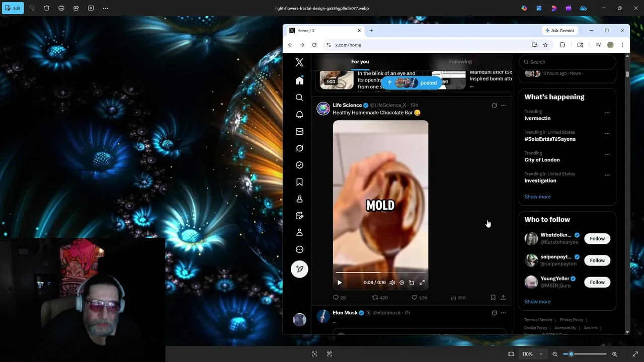Switch to the Following tab

pyautogui.click(x=460, y=62)
